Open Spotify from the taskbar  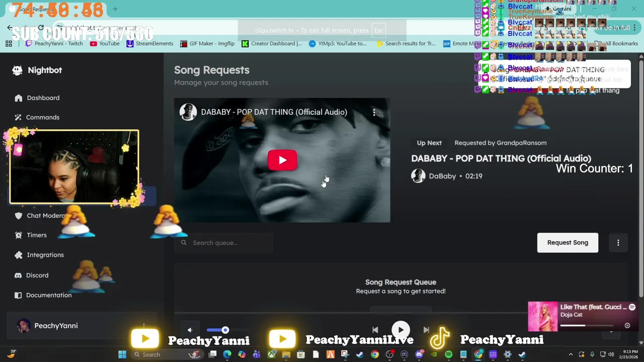tap(448, 354)
